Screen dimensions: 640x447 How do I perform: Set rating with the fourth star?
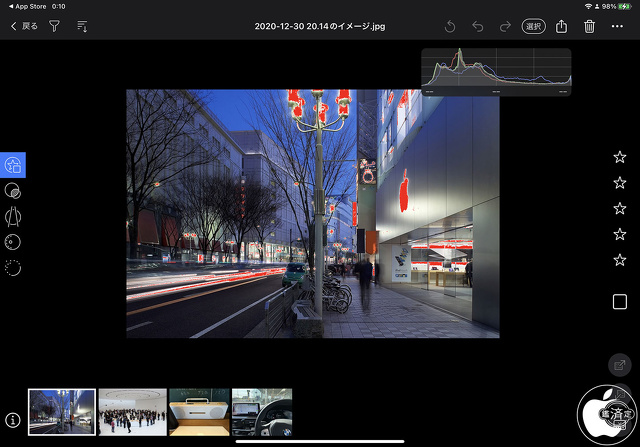(620, 234)
